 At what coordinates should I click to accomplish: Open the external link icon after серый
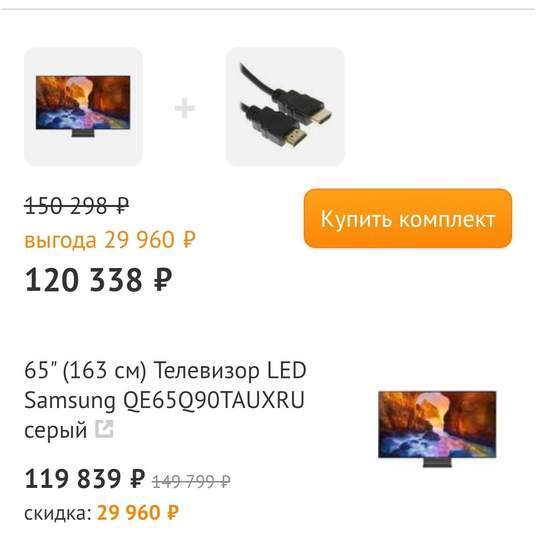point(105,429)
